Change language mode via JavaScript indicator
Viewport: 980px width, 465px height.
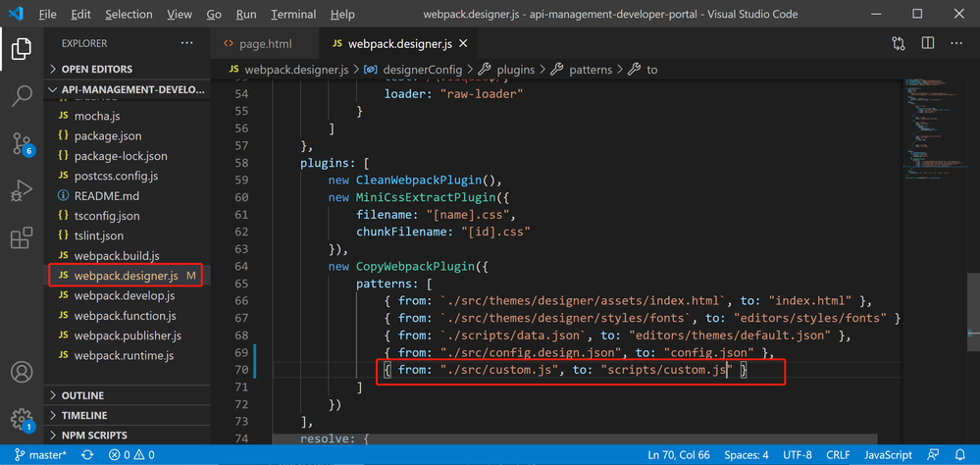coord(888,455)
